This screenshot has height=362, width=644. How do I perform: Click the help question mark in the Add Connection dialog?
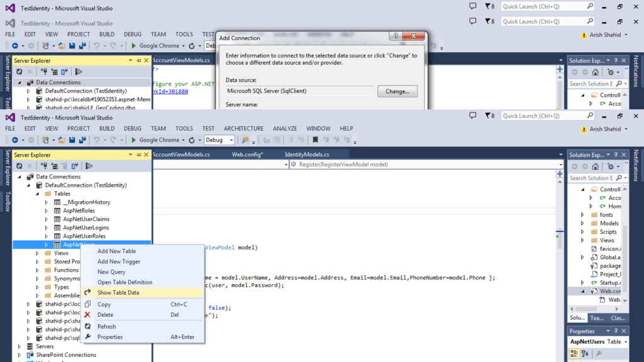pos(396,36)
